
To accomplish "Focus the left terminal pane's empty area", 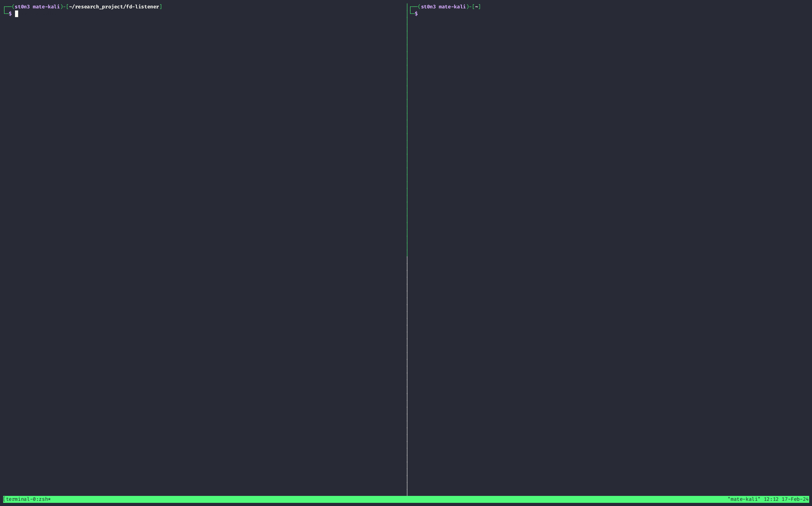I will point(202,244).
